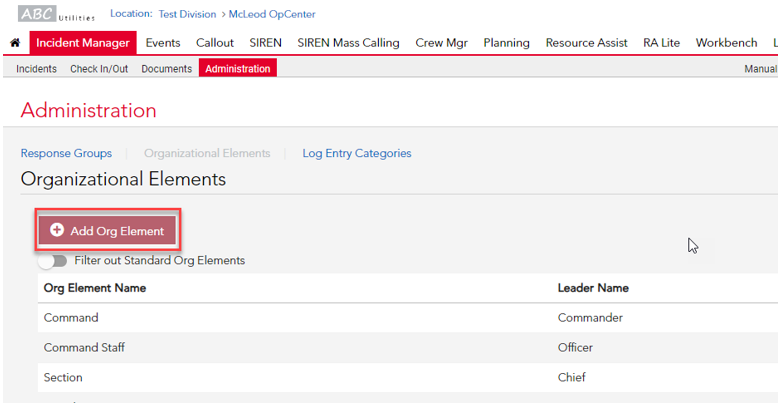This screenshot has width=778, height=408.
Task: Switch to Documents sub-tab
Action: coord(166,68)
